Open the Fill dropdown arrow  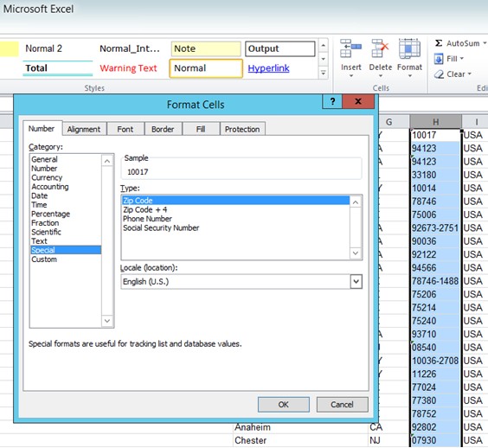(x=461, y=59)
